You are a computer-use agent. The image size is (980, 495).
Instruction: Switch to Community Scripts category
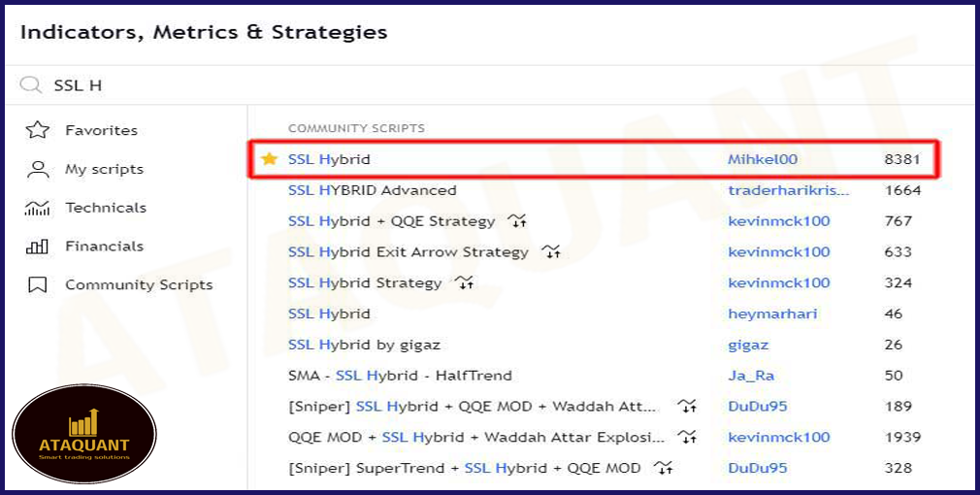[x=138, y=285]
